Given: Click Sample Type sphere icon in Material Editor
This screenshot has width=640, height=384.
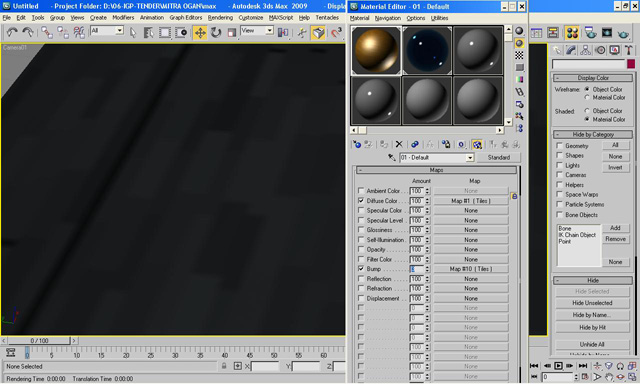Looking at the screenshot, I should pos(519,31).
